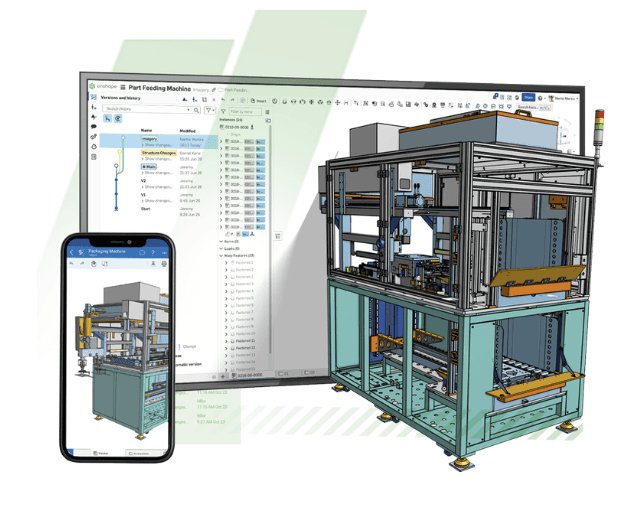Viewport: 636px width, 524px height.
Task: Expand the Fastened 1 mate feature
Action: click(x=226, y=262)
